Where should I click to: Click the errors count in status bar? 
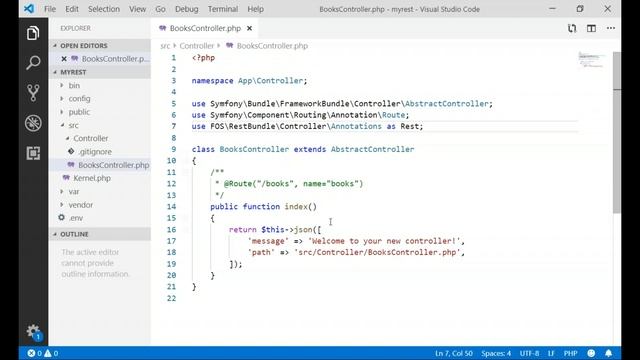point(35,353)
